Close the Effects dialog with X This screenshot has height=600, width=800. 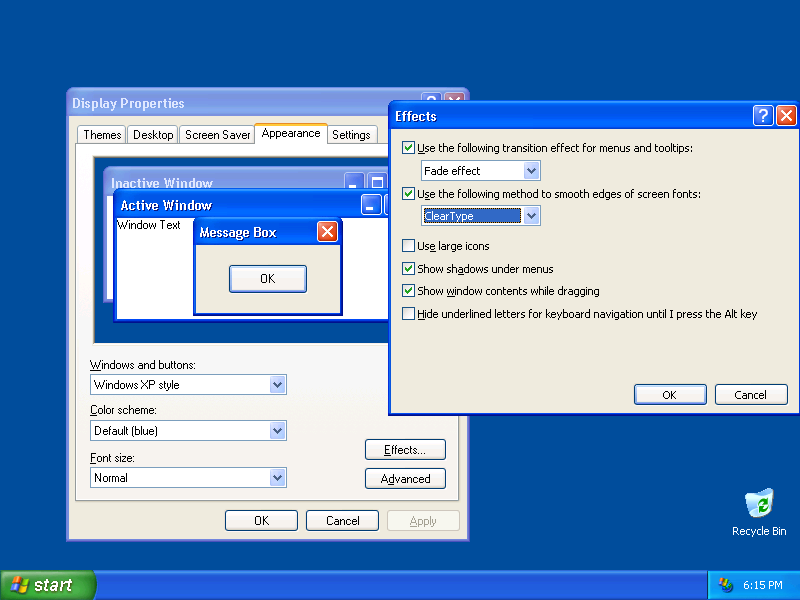(786, 116)
